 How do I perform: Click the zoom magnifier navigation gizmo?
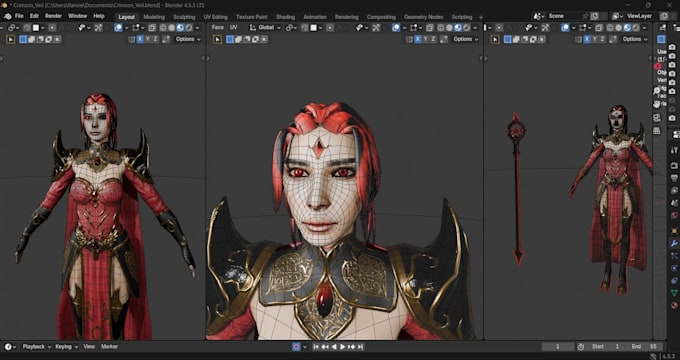[657, 91]
